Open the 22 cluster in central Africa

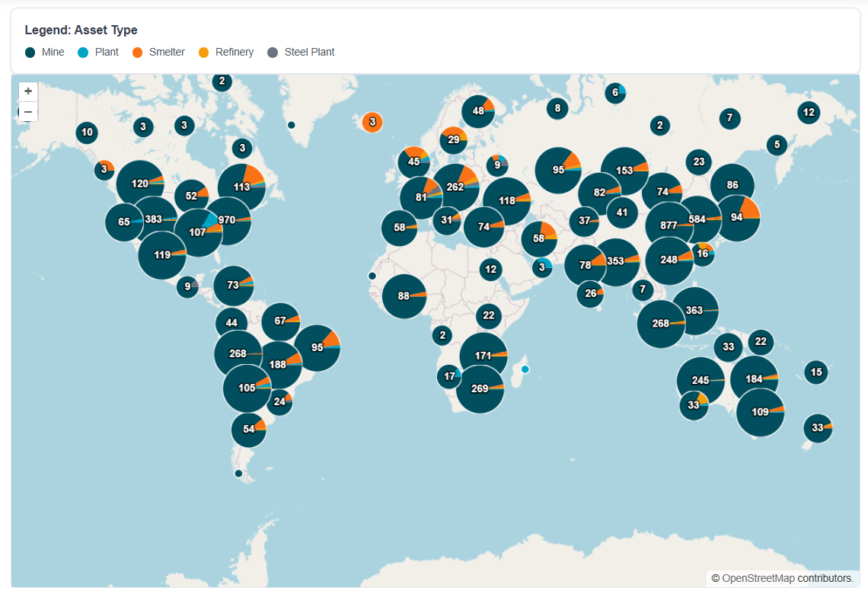[x=488, y=316]
